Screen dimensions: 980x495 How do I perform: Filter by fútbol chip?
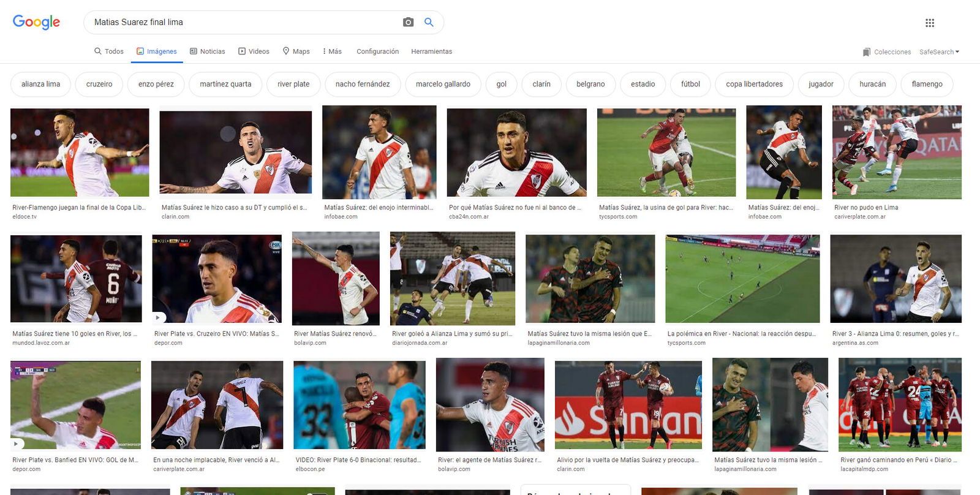click(690, 84)
